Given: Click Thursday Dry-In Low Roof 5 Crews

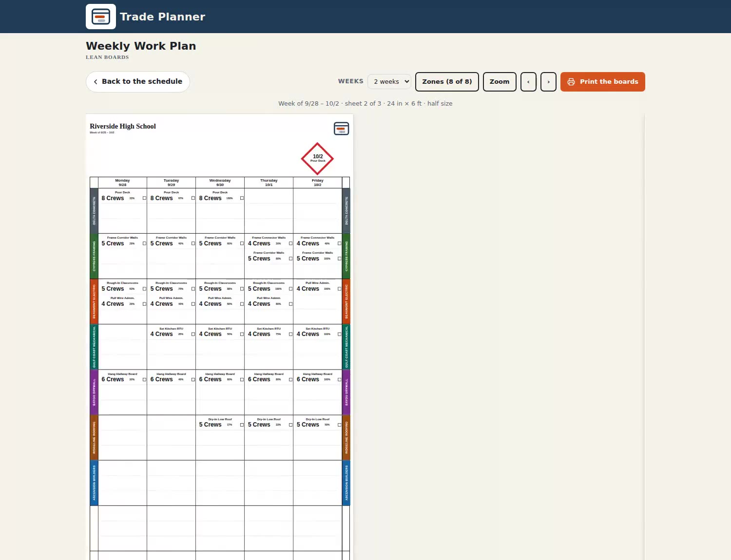Looking at the screenshot, I should [269, 423].
